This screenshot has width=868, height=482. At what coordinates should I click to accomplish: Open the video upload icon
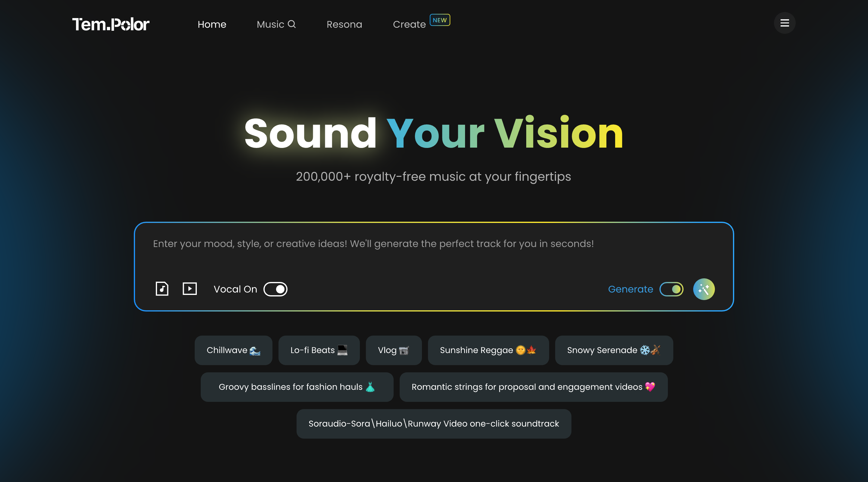click(x=190, y=289)
